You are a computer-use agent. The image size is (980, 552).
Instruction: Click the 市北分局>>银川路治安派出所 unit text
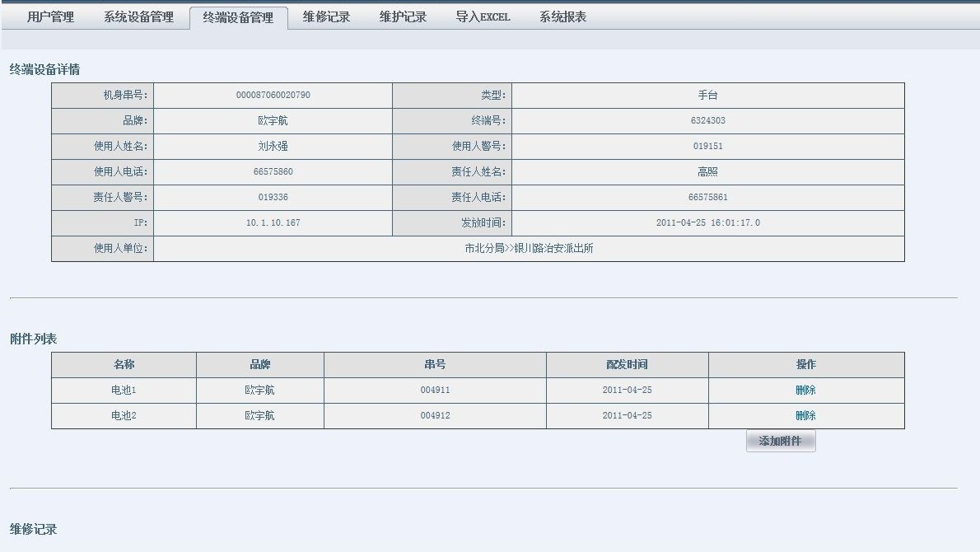pos(529,249)
